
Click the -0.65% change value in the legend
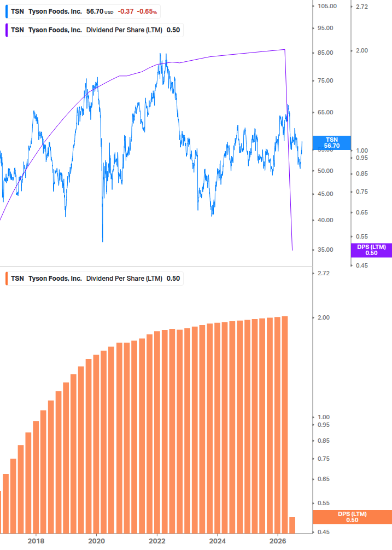[x=147, y=11]
